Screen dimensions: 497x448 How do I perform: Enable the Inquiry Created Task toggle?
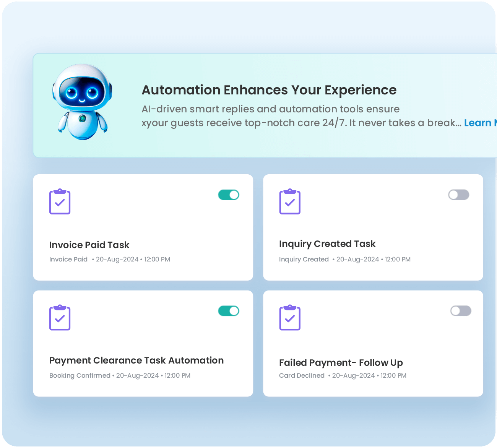point(458,195)
